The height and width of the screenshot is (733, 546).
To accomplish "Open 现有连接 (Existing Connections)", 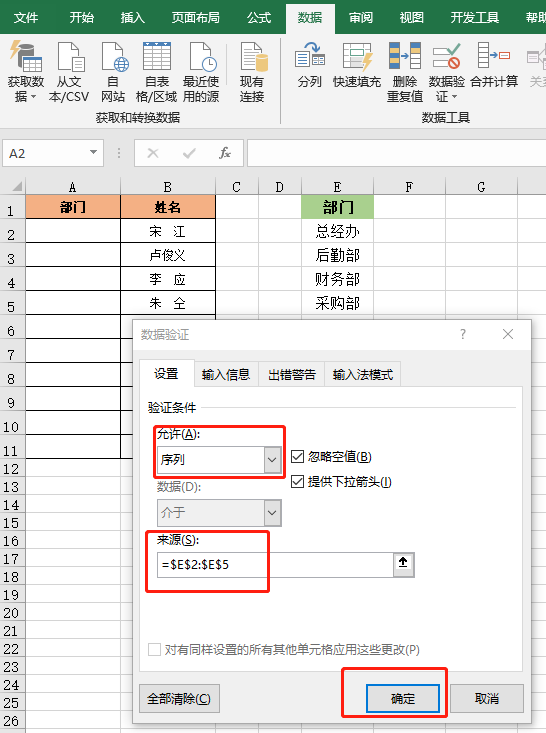I will [252, 72].
